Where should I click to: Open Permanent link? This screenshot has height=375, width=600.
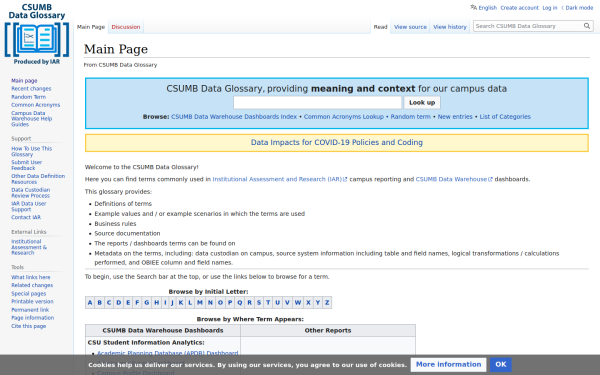click(30, 310)
